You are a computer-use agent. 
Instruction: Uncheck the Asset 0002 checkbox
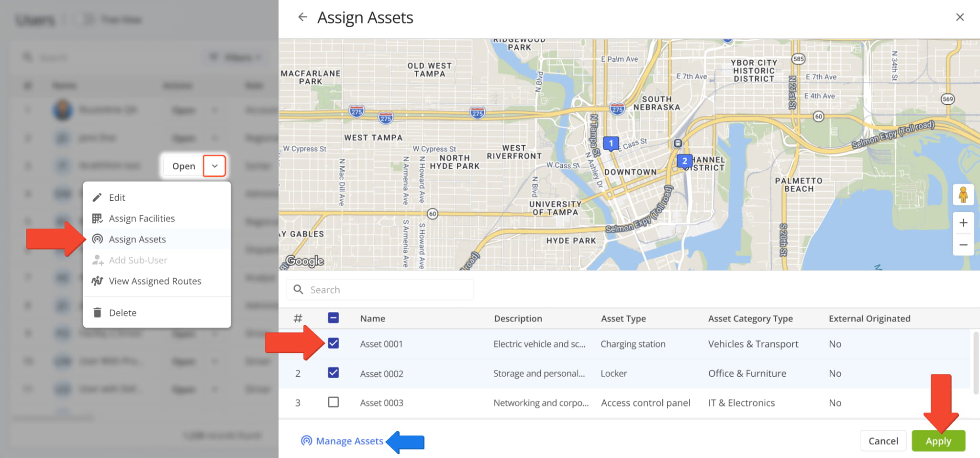[334, 373]
